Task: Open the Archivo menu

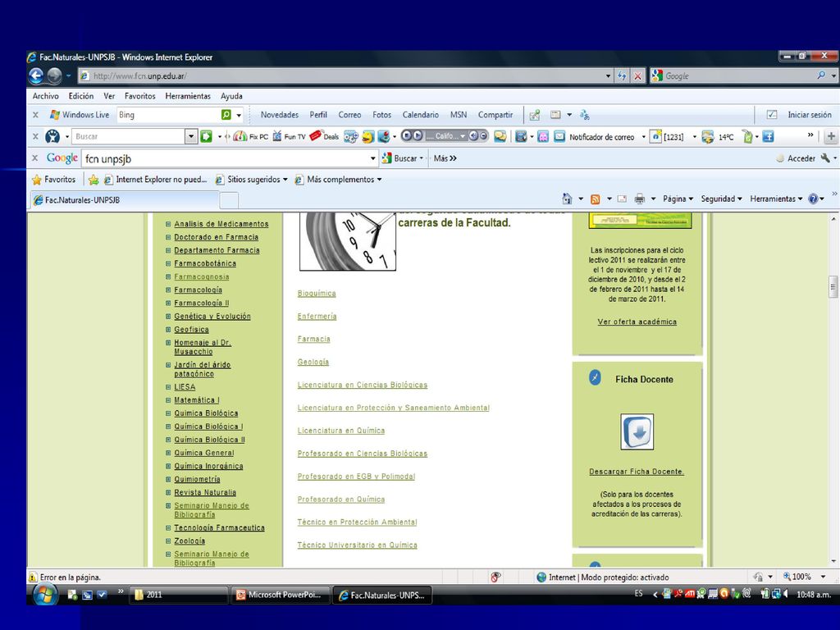Action: 46,96
